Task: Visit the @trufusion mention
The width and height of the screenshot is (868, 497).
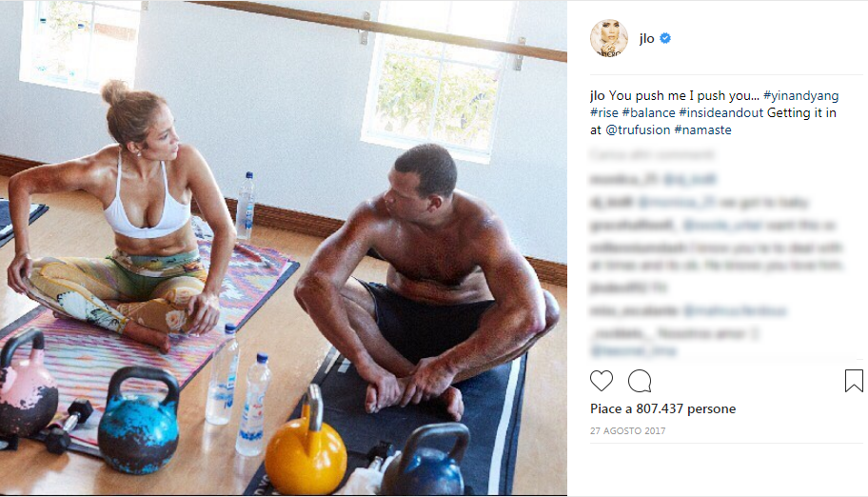Action: (638, 129)
